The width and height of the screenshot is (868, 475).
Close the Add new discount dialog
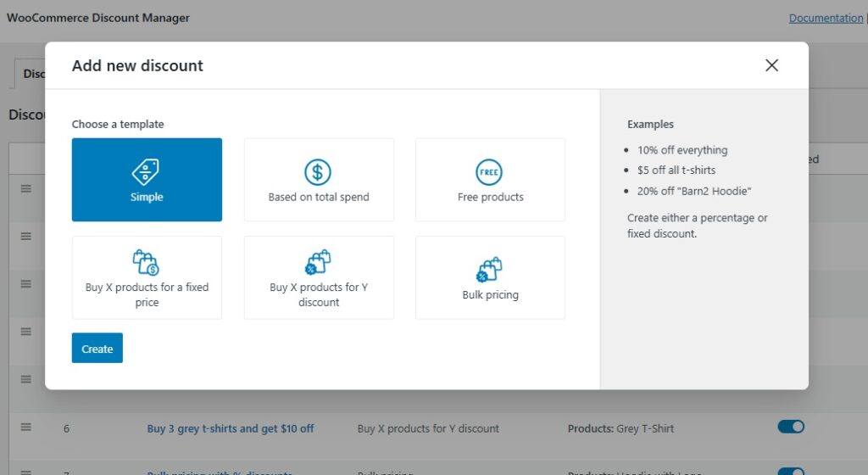click(771, 65)
